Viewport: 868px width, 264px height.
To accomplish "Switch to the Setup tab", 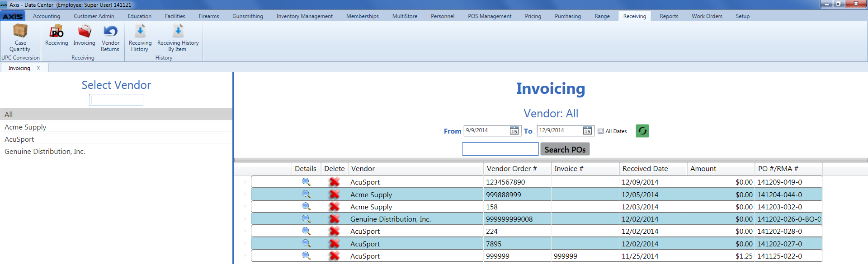I will (742, 16).
